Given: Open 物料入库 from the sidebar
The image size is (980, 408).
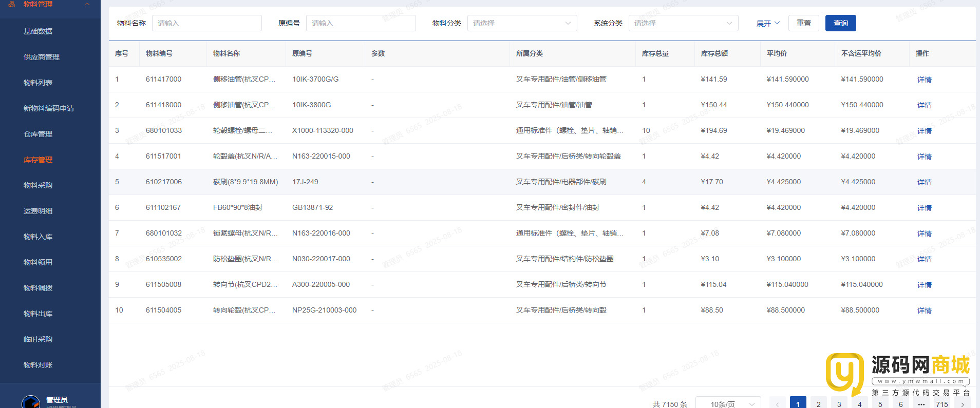Looking at the screenshot, I should pos(38,237).
